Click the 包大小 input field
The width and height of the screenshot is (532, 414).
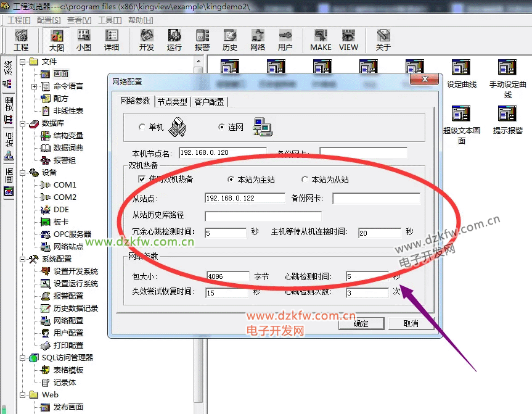tap(227, 276)
